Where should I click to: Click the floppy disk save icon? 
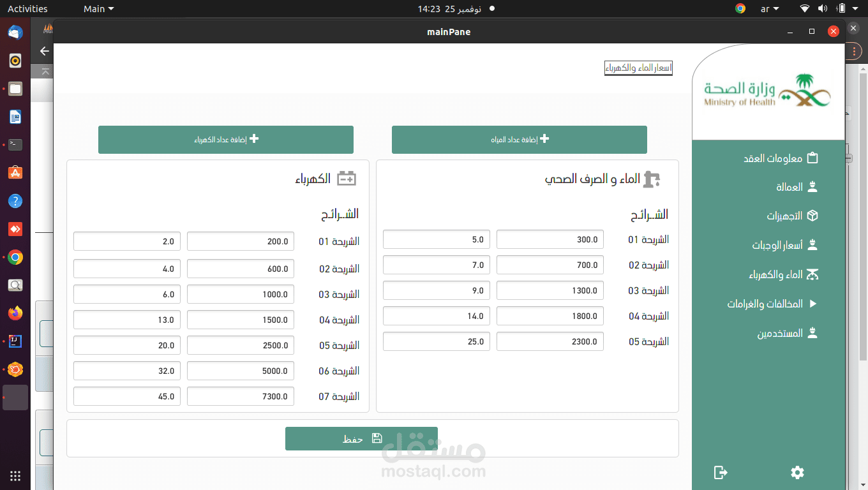pyautogui.click(x=377, y=438)
